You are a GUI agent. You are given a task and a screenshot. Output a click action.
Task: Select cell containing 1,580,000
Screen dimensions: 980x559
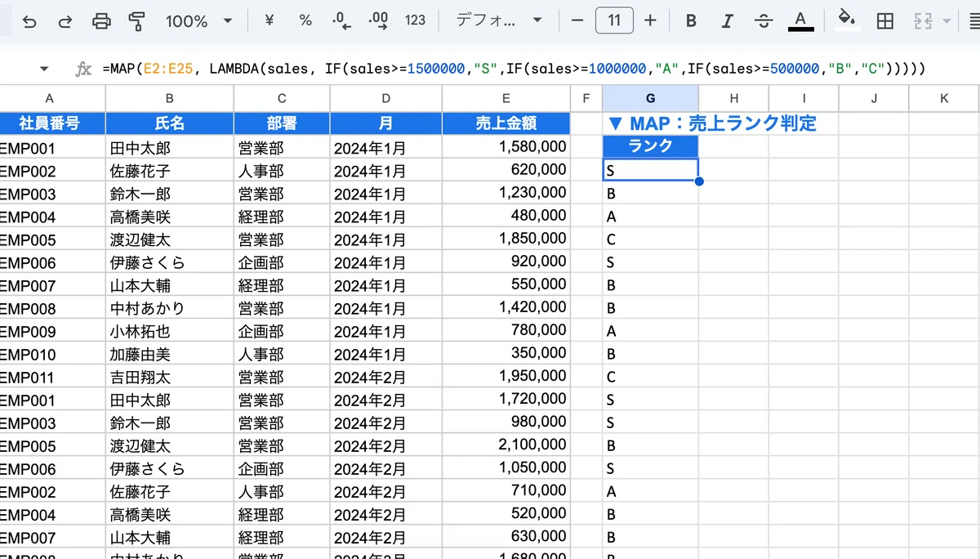click(x=506, y=147)
